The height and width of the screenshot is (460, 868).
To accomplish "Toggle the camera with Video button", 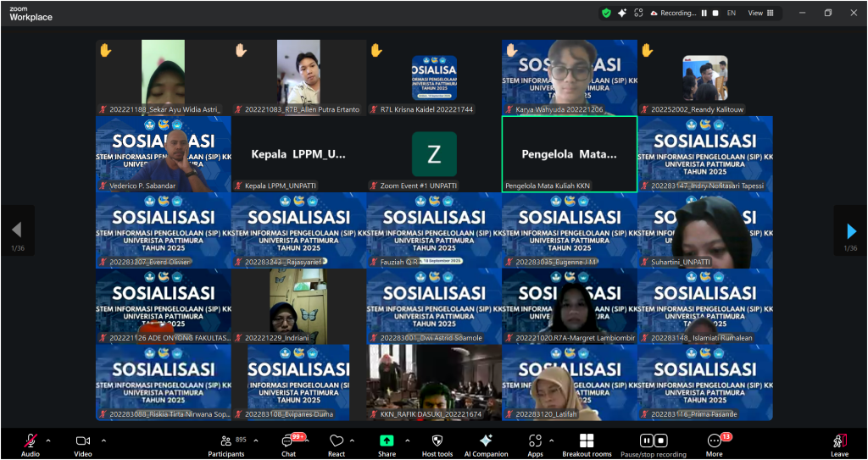I will click(83, 443).
